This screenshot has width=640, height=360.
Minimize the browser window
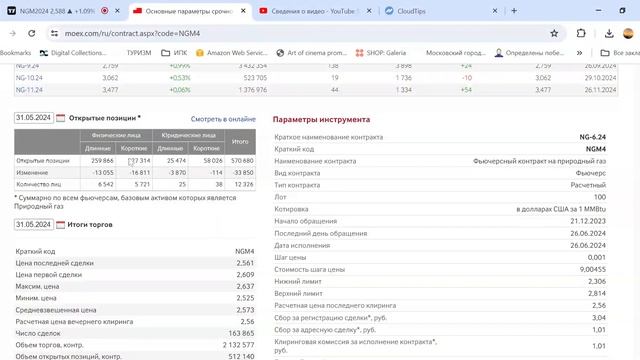point(598,11)
